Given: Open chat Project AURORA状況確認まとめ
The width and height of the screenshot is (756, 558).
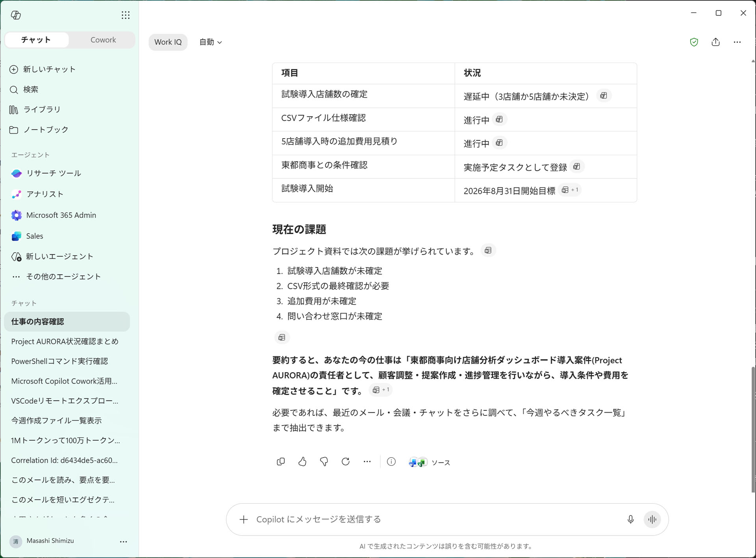Looking at the screenshot, I should tap(65, 341).
